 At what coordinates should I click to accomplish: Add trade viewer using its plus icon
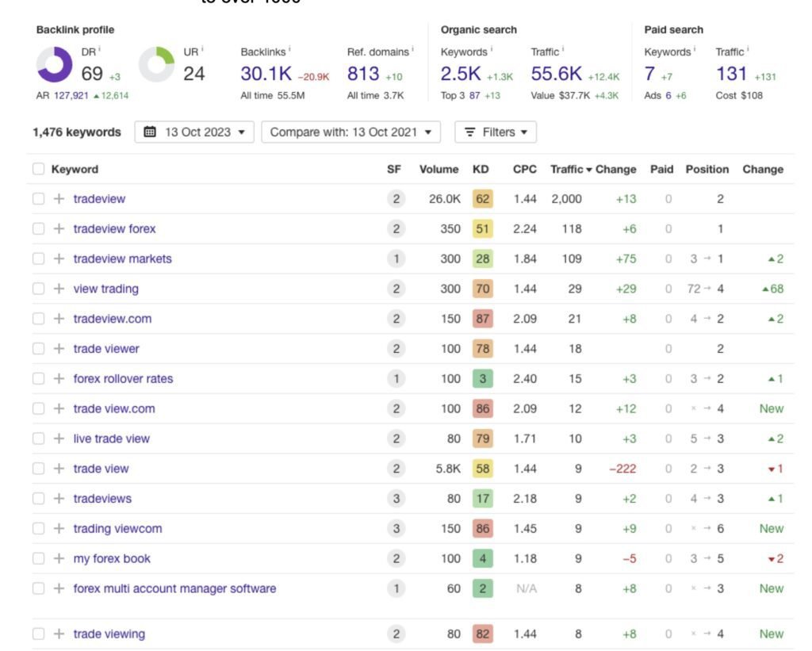pos(59,349)
